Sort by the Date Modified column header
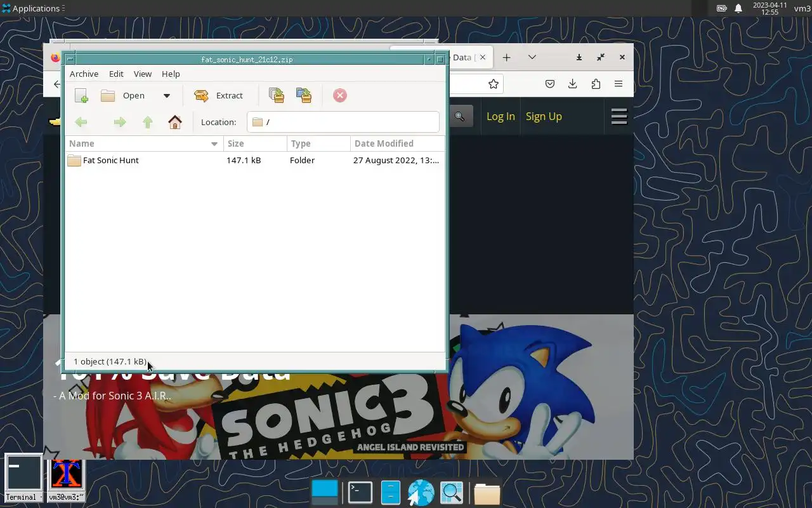 point(398,144)
